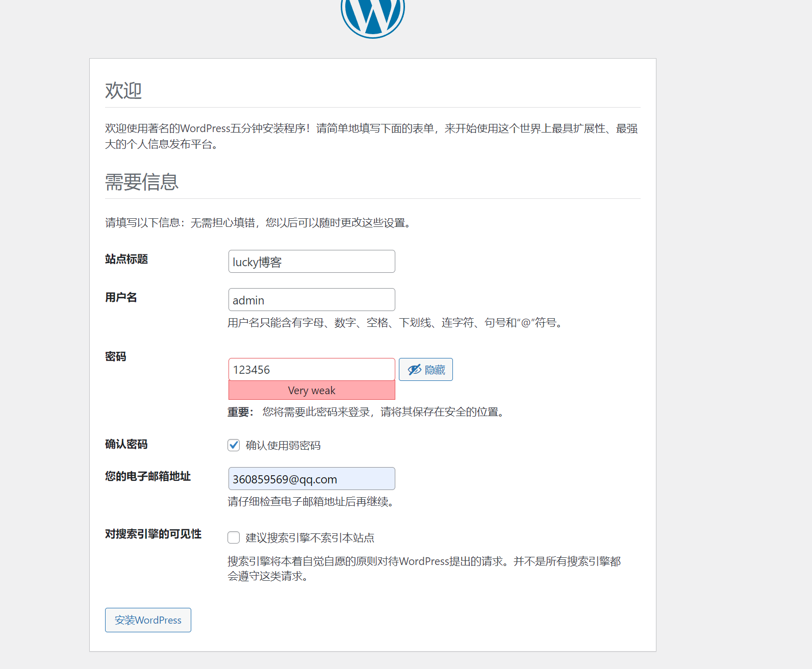Click the 建议搜索引擎不索引本站点 label text
Image resolution: width=812 pixels, height=669 pixels.
coord(310,538)
